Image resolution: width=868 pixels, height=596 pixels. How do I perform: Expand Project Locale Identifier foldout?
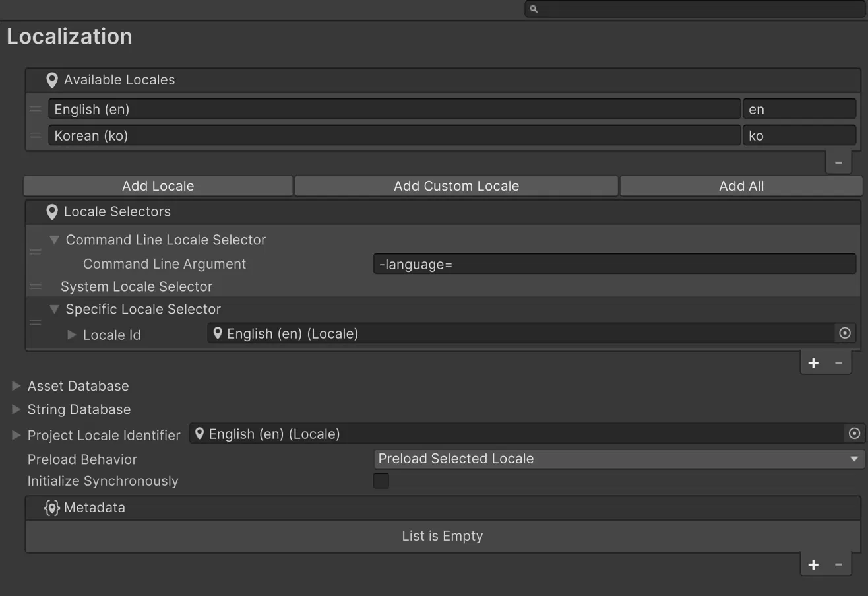click(x=16, y=435)
